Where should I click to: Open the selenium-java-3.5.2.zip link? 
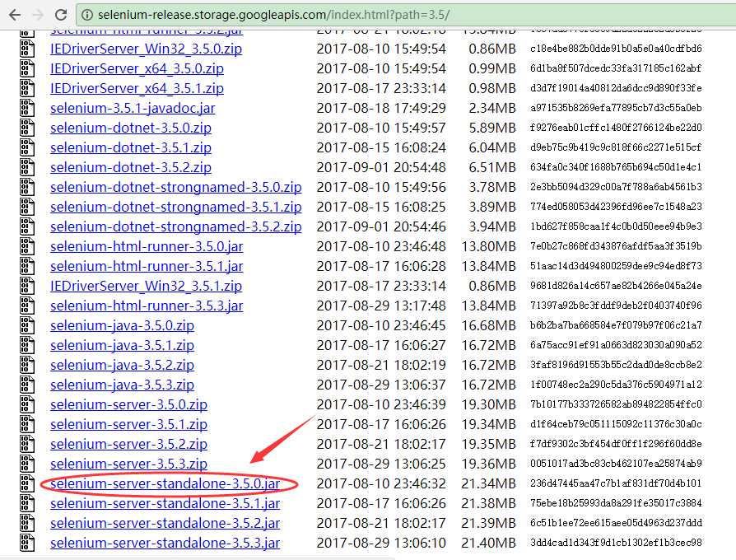click(122, 365)
